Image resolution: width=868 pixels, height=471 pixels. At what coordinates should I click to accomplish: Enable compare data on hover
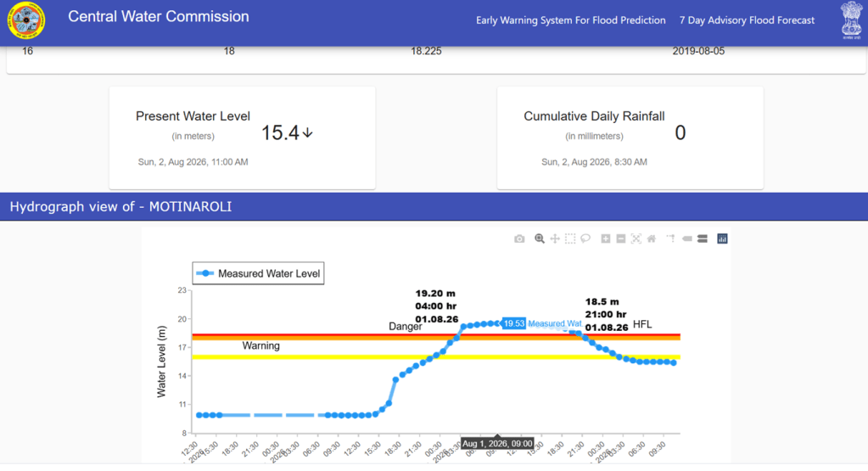pyautogui.click(x=703, y=238)
